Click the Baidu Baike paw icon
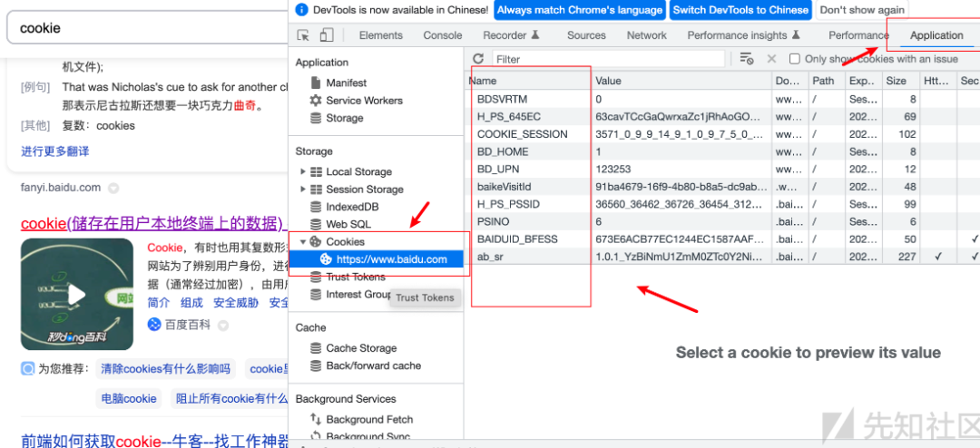 154,325
